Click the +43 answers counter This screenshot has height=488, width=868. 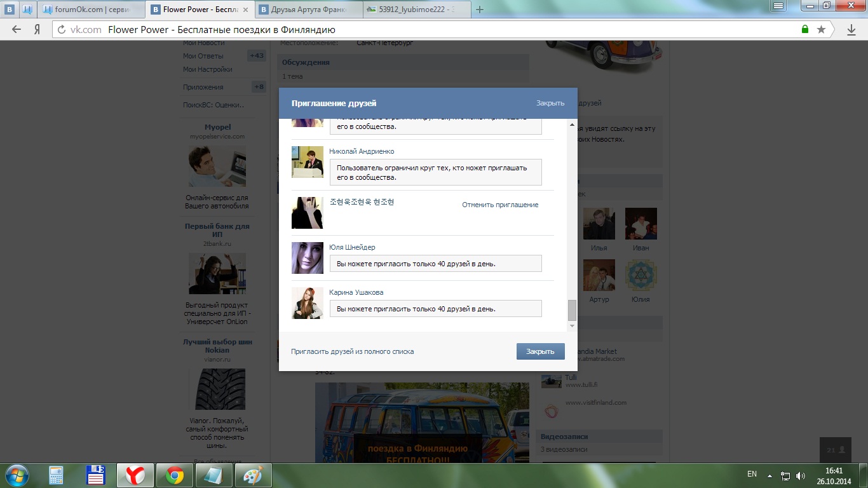[257, 56]
